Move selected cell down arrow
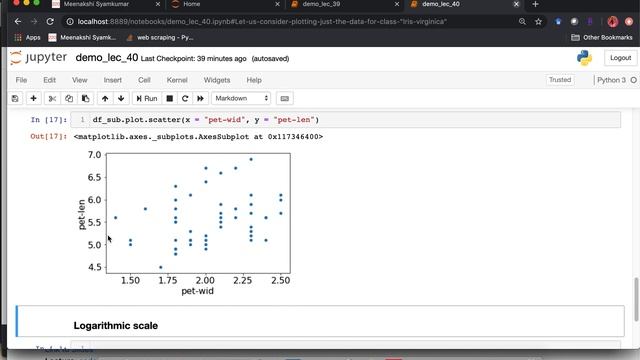The width and height of the screenshot is (640, 360). click(121, 98)
